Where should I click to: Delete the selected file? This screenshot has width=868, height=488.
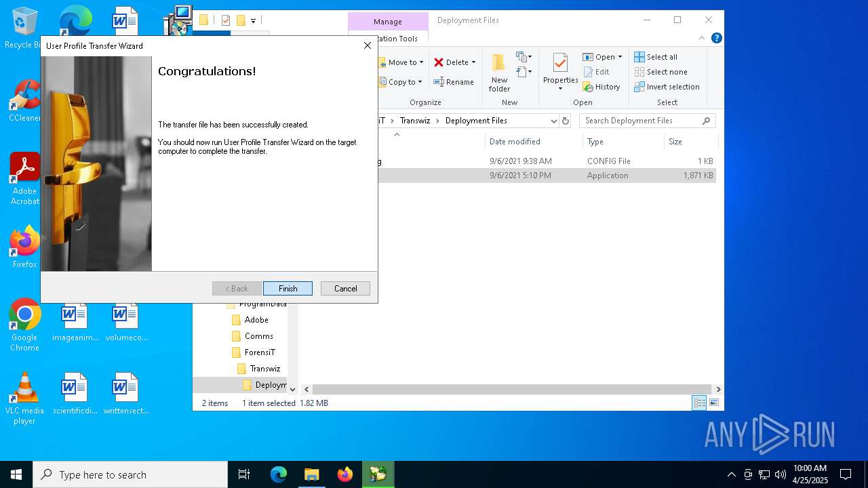[451, 62]
